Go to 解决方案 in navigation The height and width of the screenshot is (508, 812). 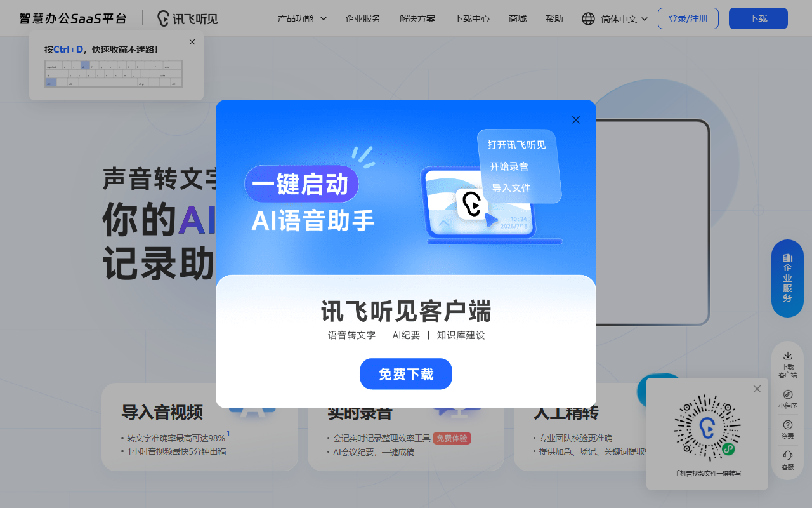(417, 18)
